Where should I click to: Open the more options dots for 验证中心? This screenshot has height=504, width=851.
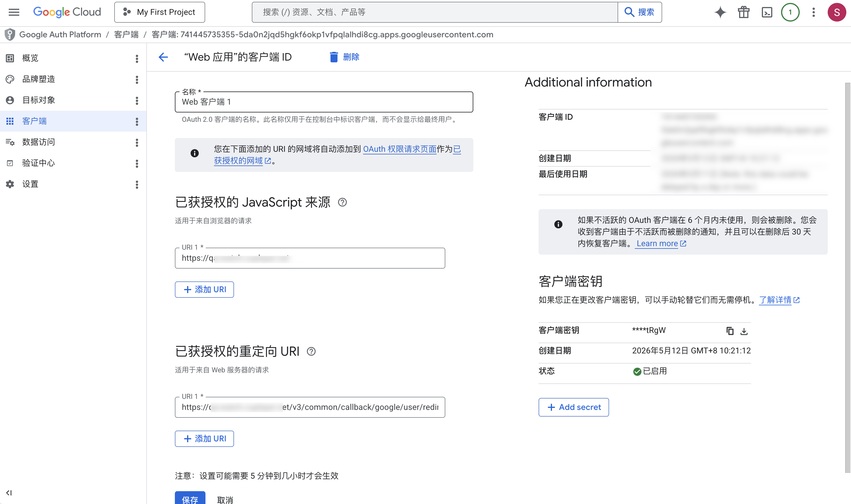pyautogui.click(x=137, y=164)
